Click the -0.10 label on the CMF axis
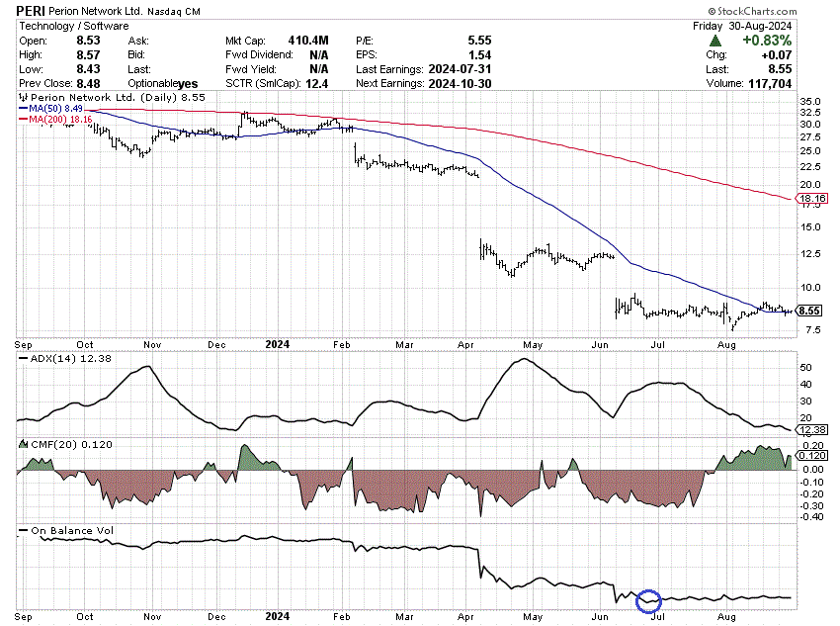This screenshot has width=840, height=626. click(811, 483)
